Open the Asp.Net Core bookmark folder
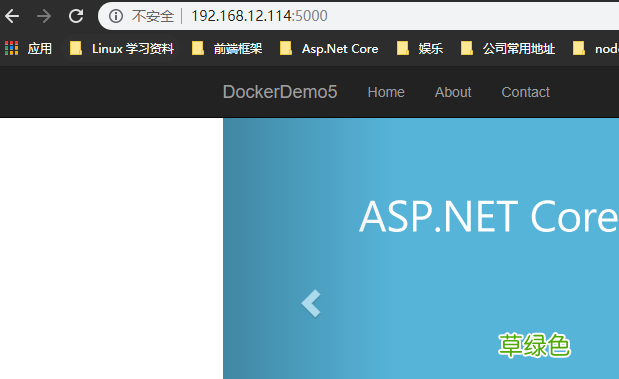The height and width of the screenshot is (379, 619). click(329, 49)
